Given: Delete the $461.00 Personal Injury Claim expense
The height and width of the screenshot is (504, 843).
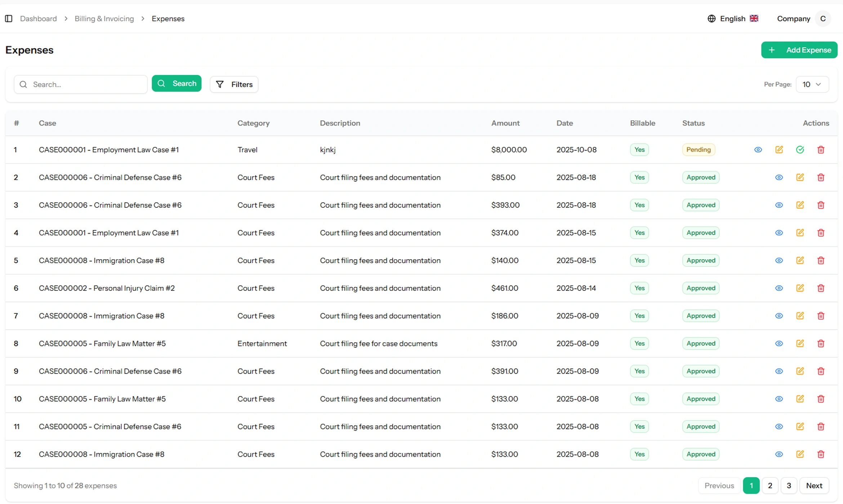Looking at the screenshot, I should (x=821, y=288).
